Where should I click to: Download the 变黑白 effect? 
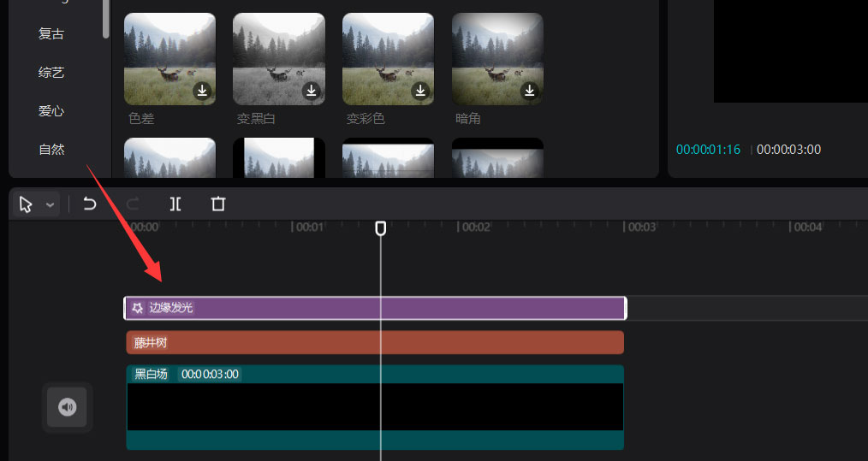[312, 91]
